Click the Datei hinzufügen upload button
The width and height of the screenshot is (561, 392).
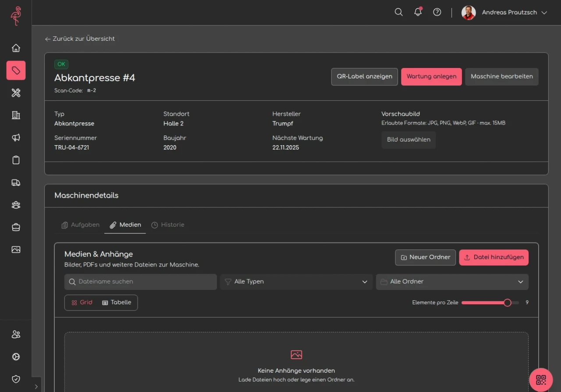(494, 258)
